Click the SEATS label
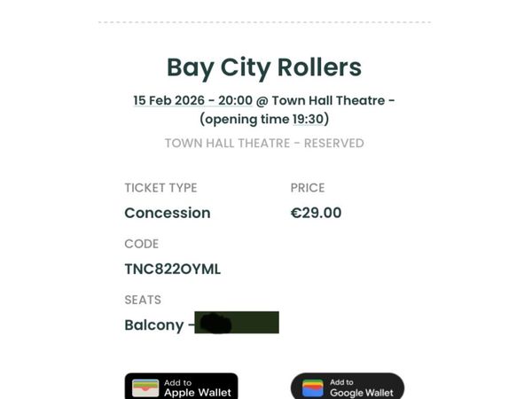The height and width of the screenshot is (399, 532). (143, 300)
